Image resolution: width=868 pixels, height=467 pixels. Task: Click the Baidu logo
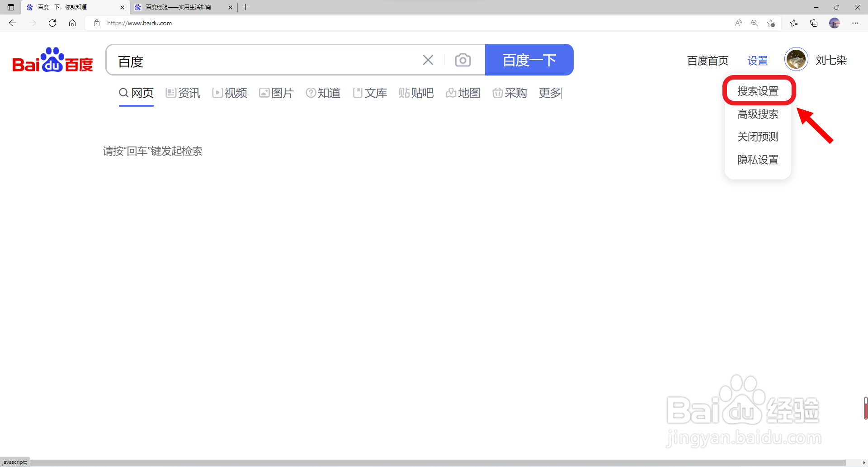click(52, 60)
